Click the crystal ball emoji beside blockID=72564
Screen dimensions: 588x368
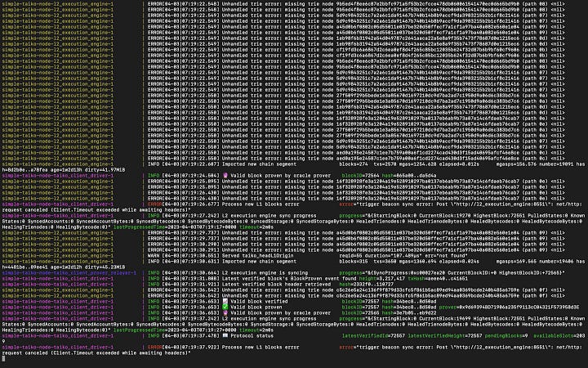point(225,175)
